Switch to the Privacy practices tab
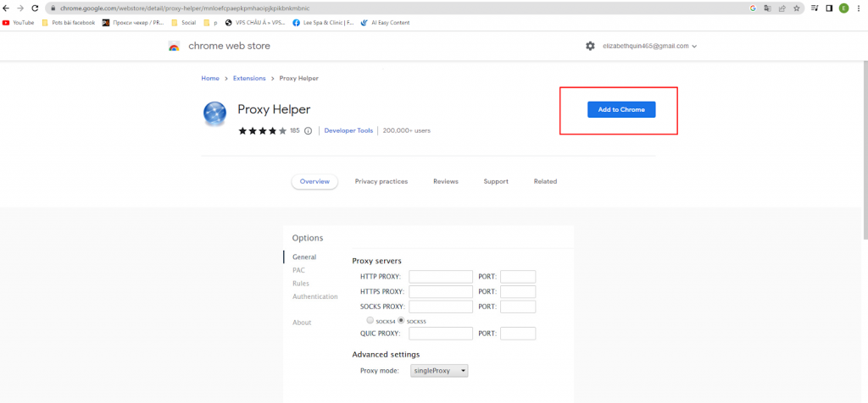This screenshot has height=403, width=868. tap(381, 181)
